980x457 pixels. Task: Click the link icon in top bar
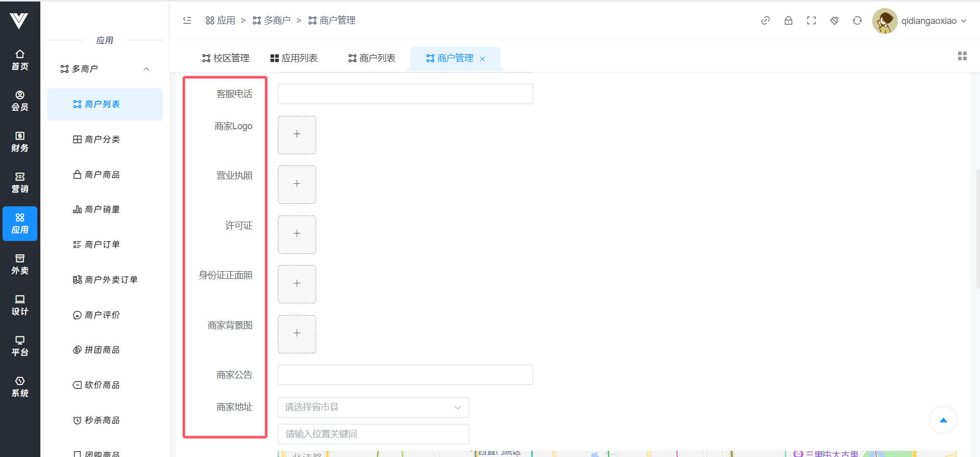tap(765, 20)
